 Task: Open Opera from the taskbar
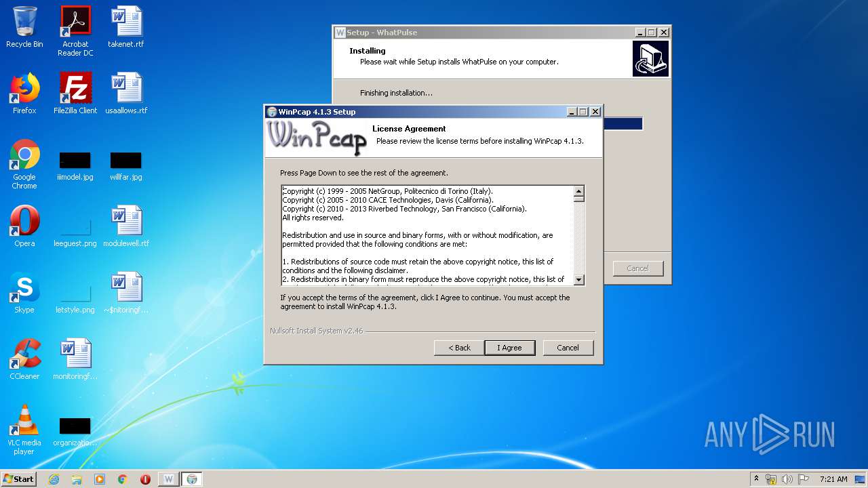coord(145,479)
